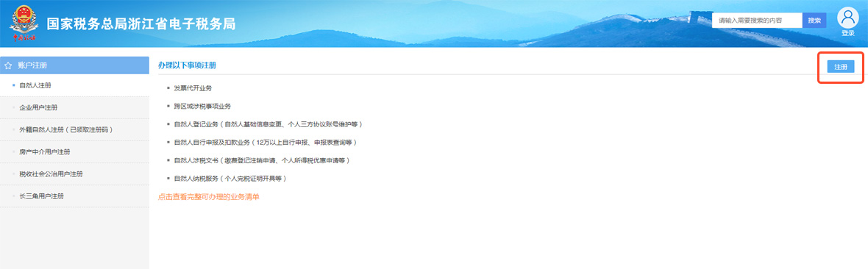868x269 pixels.
Task: Click the star icon beside 账户注册
Action: [8, 65]
